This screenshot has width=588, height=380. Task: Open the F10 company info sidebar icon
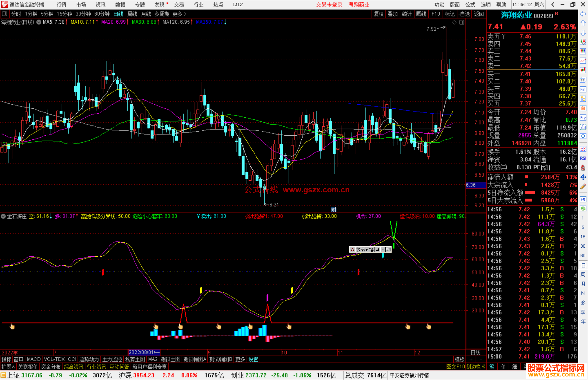click(583, 89)
